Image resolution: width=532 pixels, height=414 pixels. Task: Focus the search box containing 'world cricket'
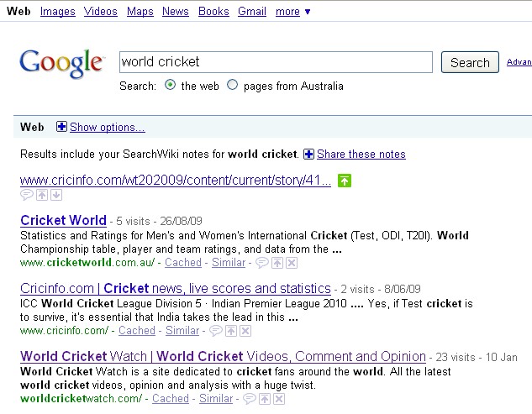click(x=276, y=62)
